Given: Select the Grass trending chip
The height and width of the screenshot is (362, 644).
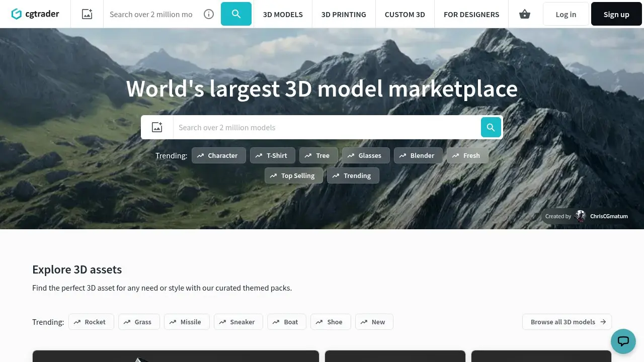Looking at the screenshot, I should coord(139,322).
